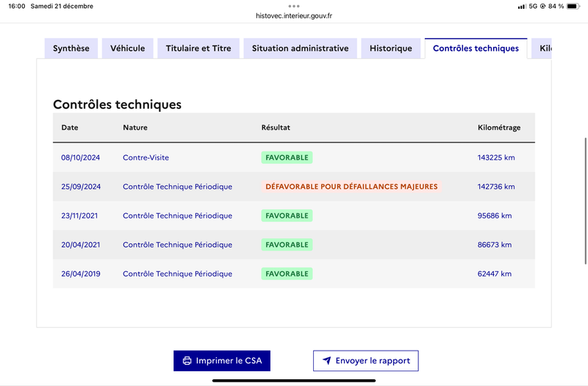Screen dimensions: 588x386
Task: Tap the battery icon in status bar
Action: pyautogui.click(x=573, y=7)
